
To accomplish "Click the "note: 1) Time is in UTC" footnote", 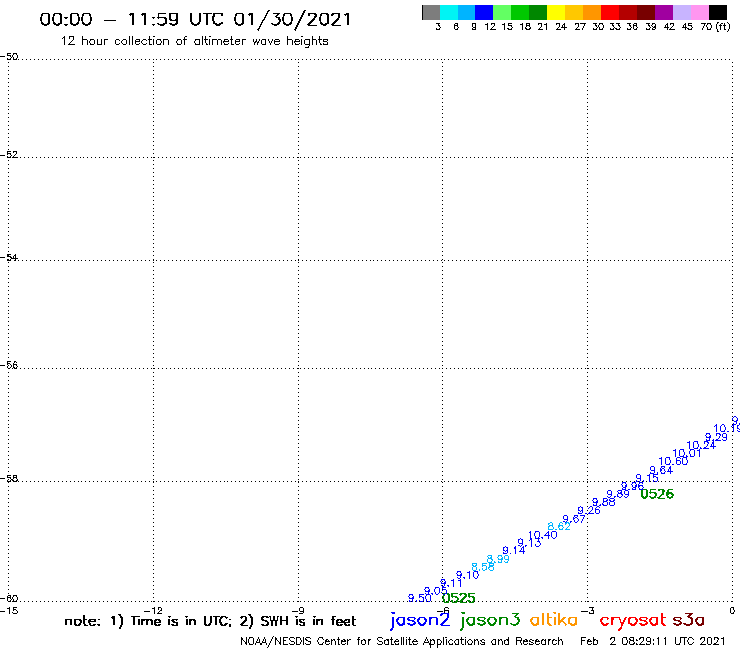I will [x=148, y=621].
